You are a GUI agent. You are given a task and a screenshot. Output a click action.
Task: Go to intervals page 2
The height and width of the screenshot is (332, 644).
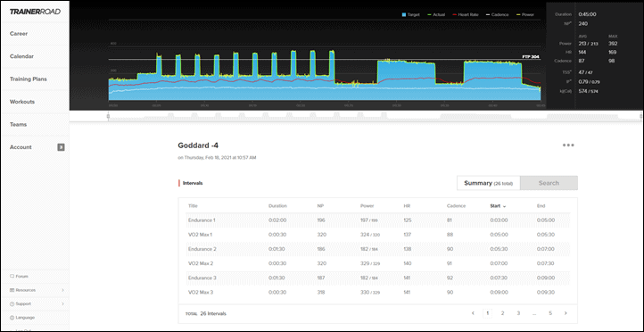[x=502, y=313]
